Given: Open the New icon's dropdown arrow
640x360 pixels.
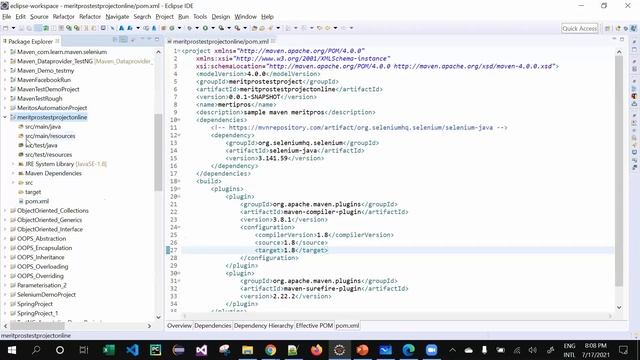Looking at the screenshot, I should pos(13,28).
